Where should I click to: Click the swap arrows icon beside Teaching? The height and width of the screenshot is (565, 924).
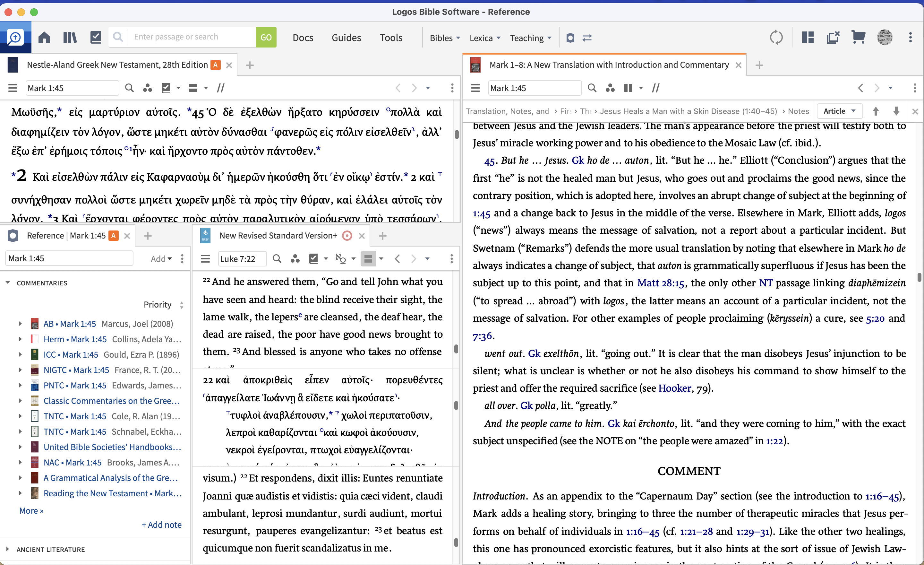(587, 38)
